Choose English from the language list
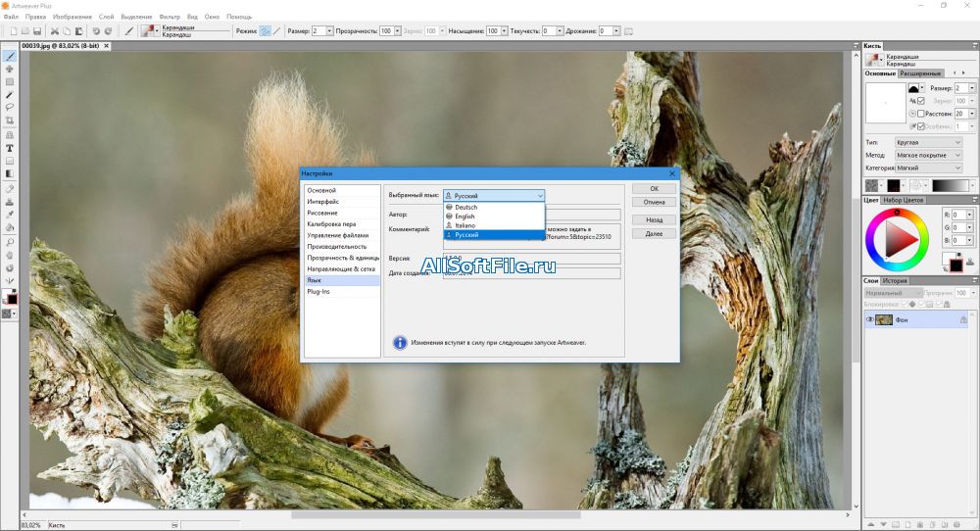 coord(465,217)
